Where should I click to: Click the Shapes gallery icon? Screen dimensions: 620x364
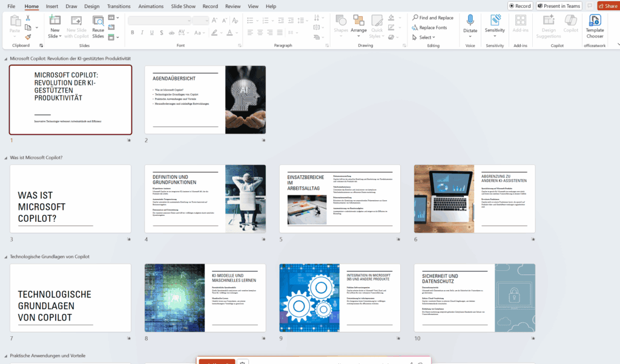341,21
